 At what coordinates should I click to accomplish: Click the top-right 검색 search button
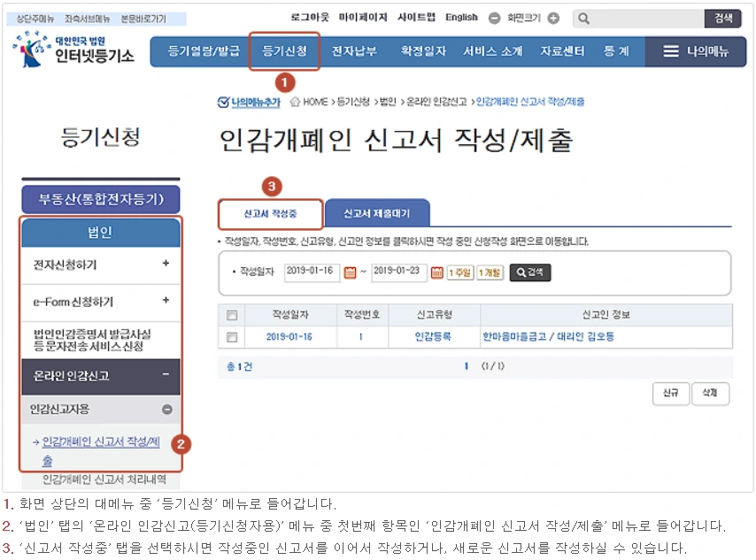point(723,16)
